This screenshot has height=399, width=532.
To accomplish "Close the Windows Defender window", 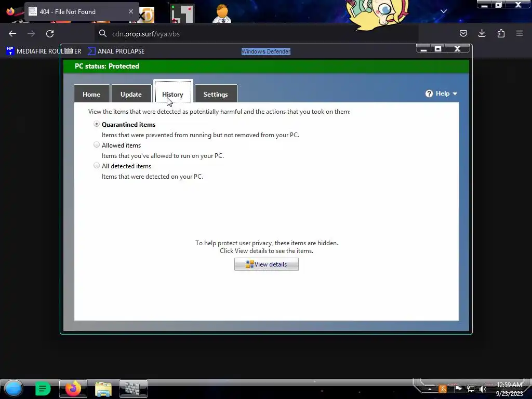I will click(x=457, y=49).
